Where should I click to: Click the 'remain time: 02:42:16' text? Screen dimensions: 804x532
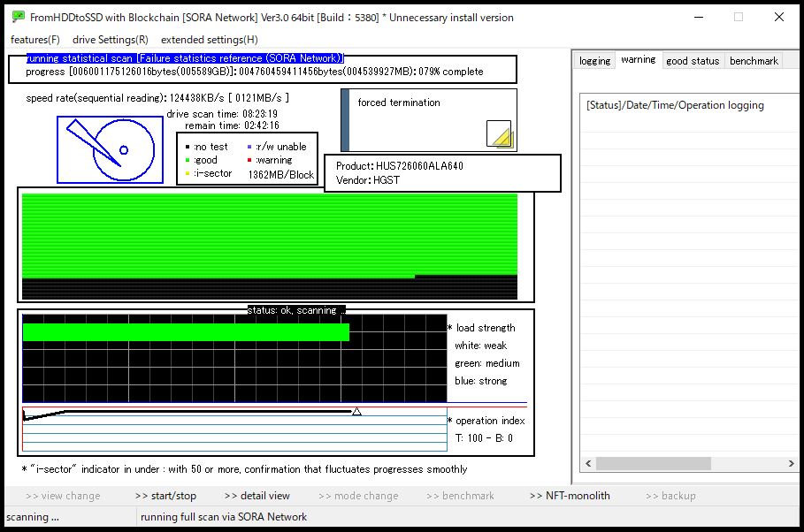coord(232,125)
